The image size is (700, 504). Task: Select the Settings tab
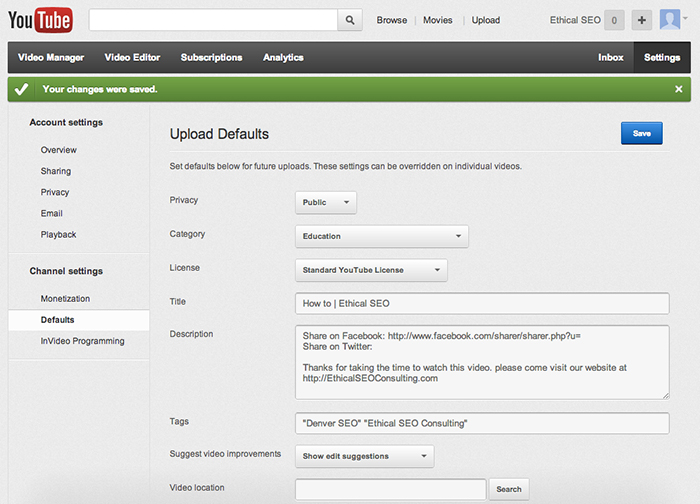coord(662,58)
